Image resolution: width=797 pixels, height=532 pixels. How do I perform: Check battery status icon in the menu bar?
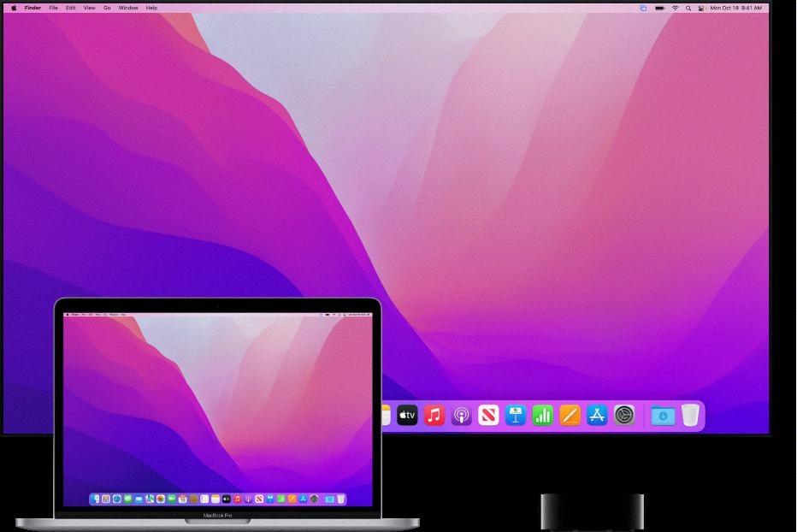660,9
